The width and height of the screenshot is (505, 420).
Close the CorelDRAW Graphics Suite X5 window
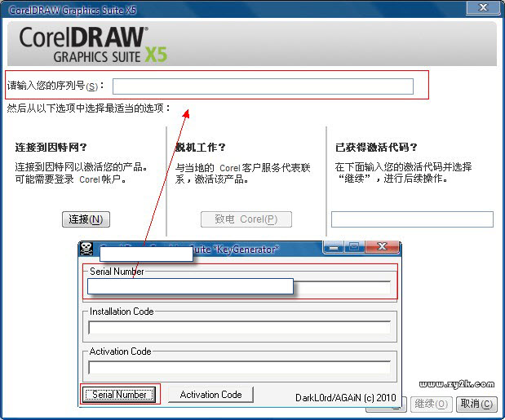(484, 7)
